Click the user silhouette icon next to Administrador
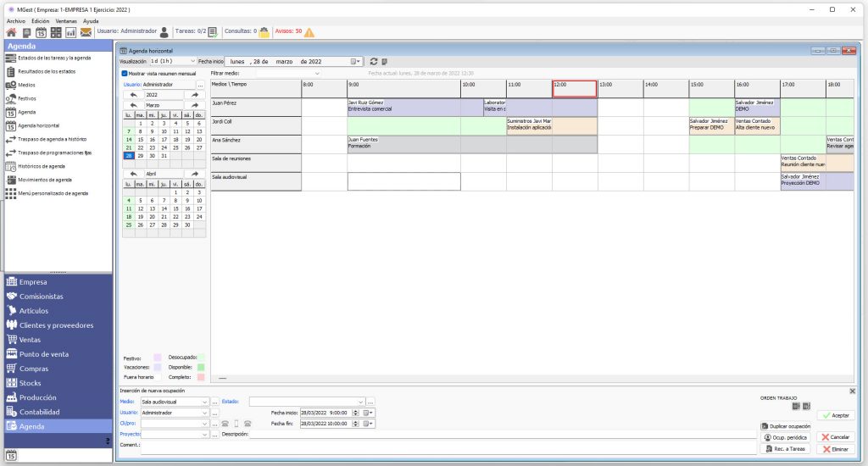Image resolution: width=868 pixels, height=466 pixels. [x=164, y=32]
